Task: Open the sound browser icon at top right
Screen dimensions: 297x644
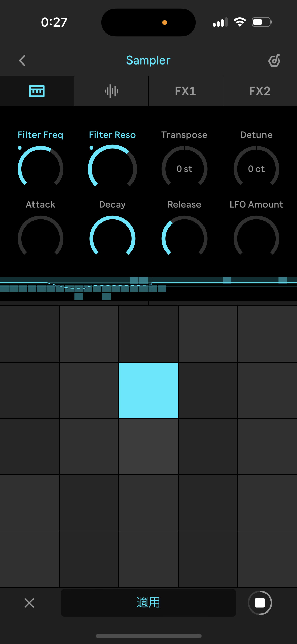Action: 274,61
